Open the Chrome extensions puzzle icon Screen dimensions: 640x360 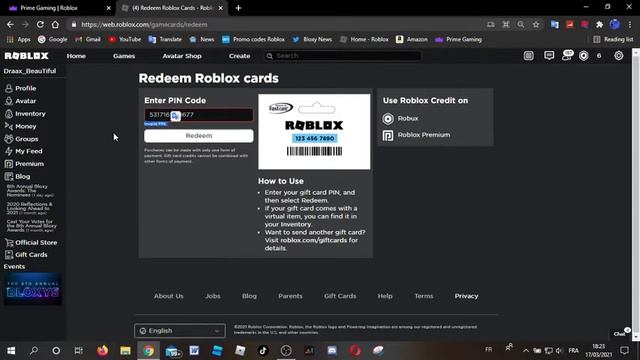click(600, 24)
